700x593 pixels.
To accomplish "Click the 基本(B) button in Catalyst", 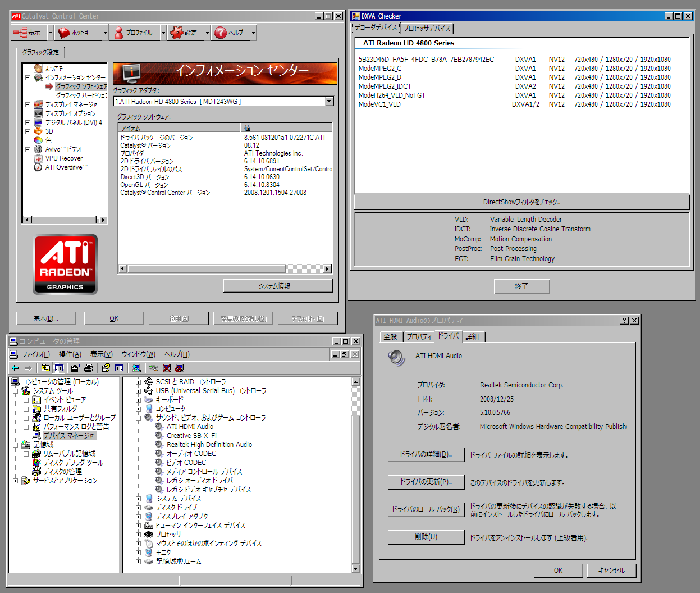I will [x=45, y=318].
